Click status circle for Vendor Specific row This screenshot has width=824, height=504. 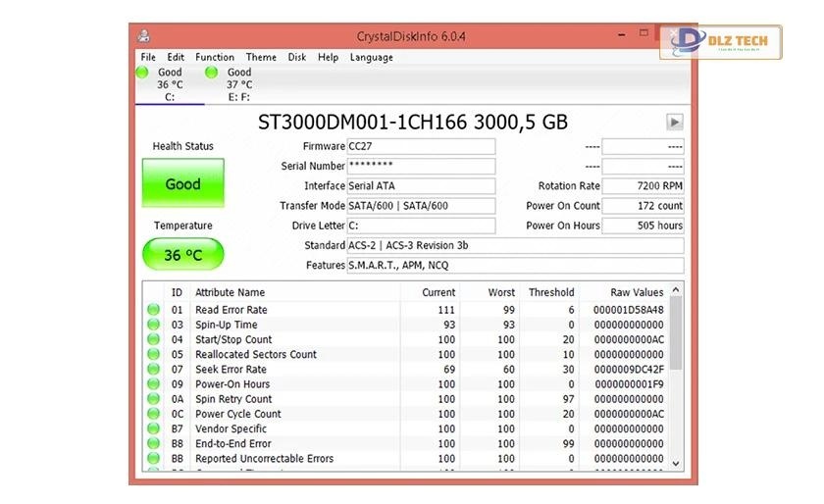tap(153, 428)
